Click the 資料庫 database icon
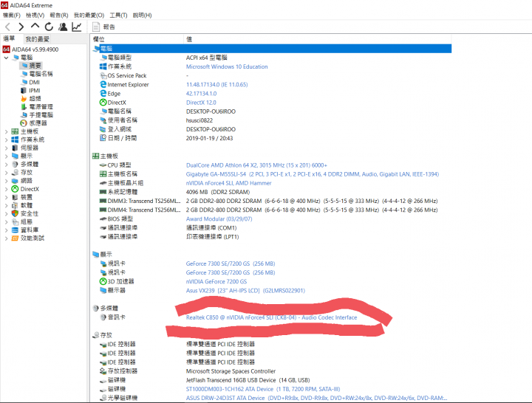 [x=15, y=230]
